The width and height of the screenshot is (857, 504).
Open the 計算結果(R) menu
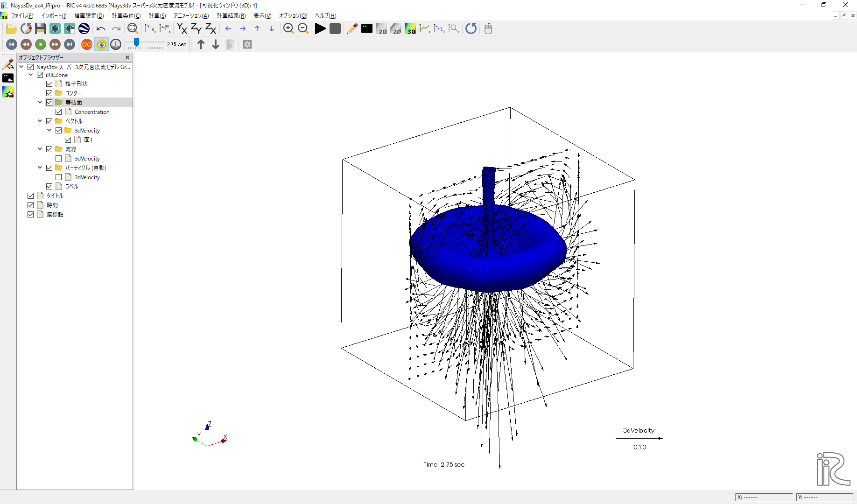coord(231,16)
